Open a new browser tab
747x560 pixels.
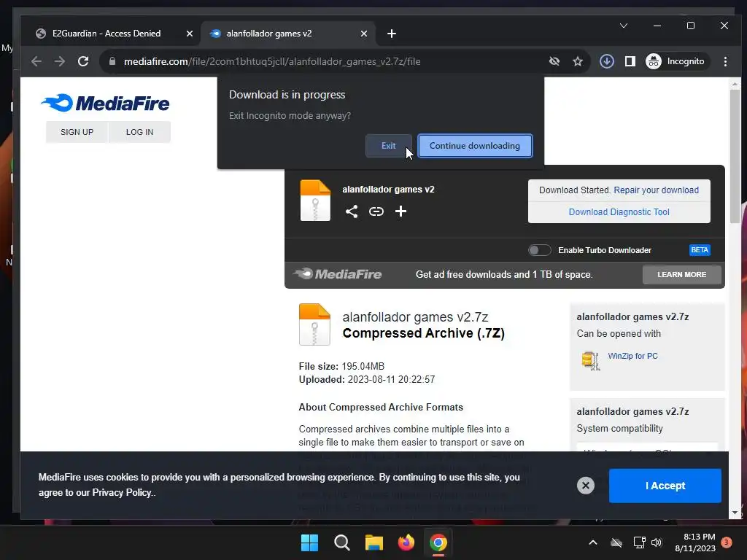click(392, 34)
